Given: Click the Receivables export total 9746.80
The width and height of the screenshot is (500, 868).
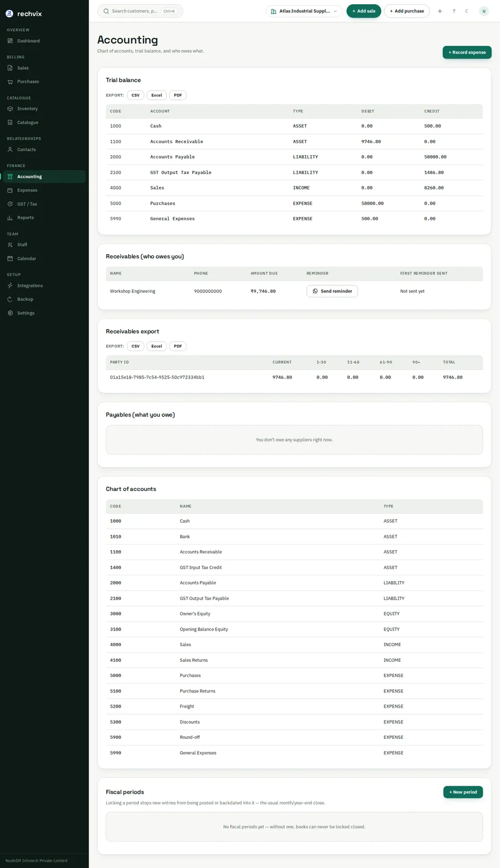Looking at the screenshot, I should 453,377.
